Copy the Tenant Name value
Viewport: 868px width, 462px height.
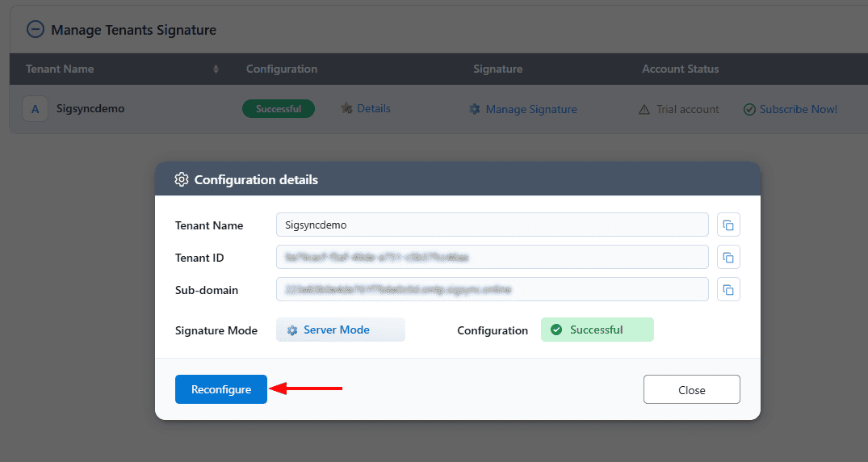728,225
